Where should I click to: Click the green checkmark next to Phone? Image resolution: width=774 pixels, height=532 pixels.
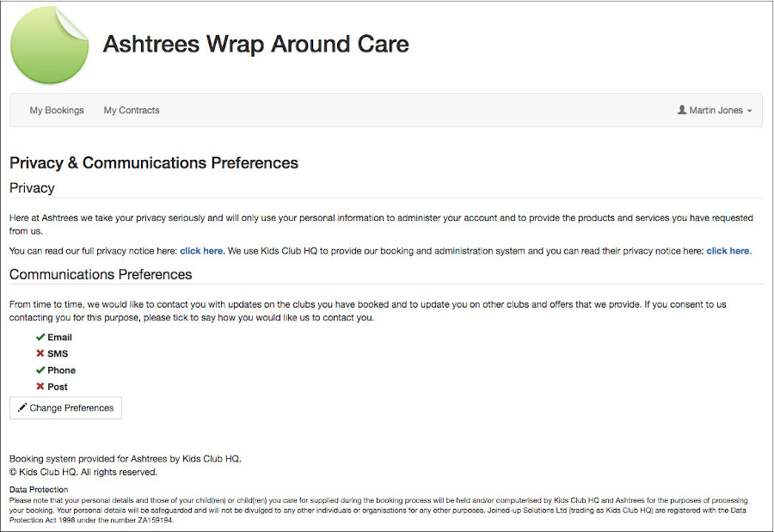[40, 370]
